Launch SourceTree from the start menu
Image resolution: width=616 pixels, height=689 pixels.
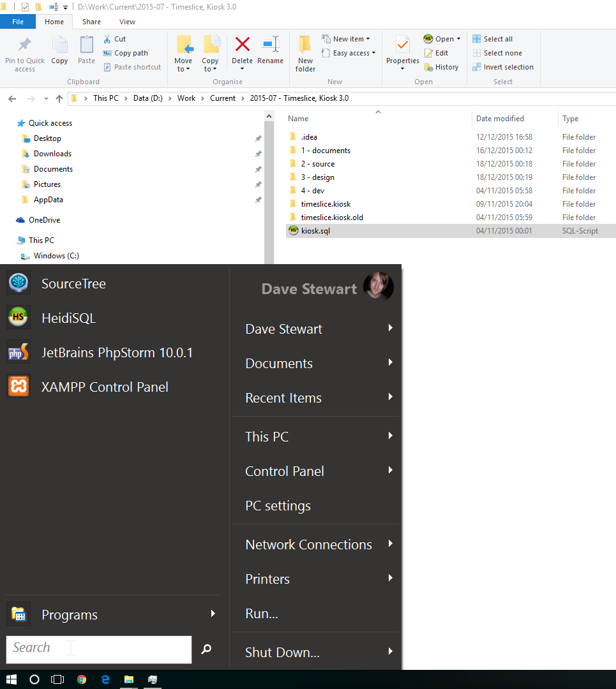click(x=73, y=284)
